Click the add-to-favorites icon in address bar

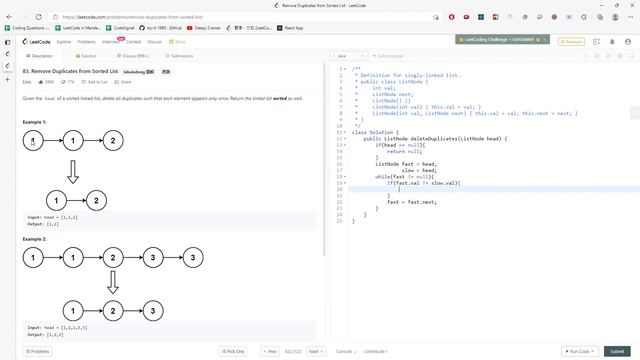436,17
